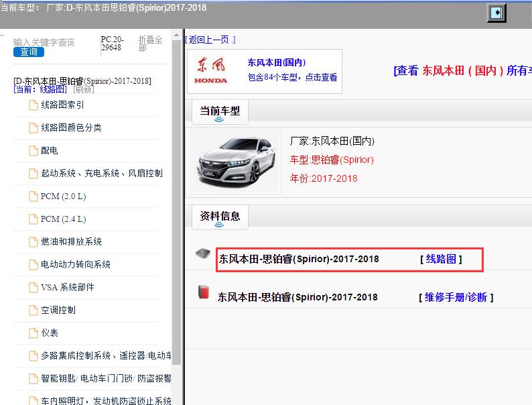
Task: Open the 线路图 wiring diagram link
Action: click(x=441, y=259)
